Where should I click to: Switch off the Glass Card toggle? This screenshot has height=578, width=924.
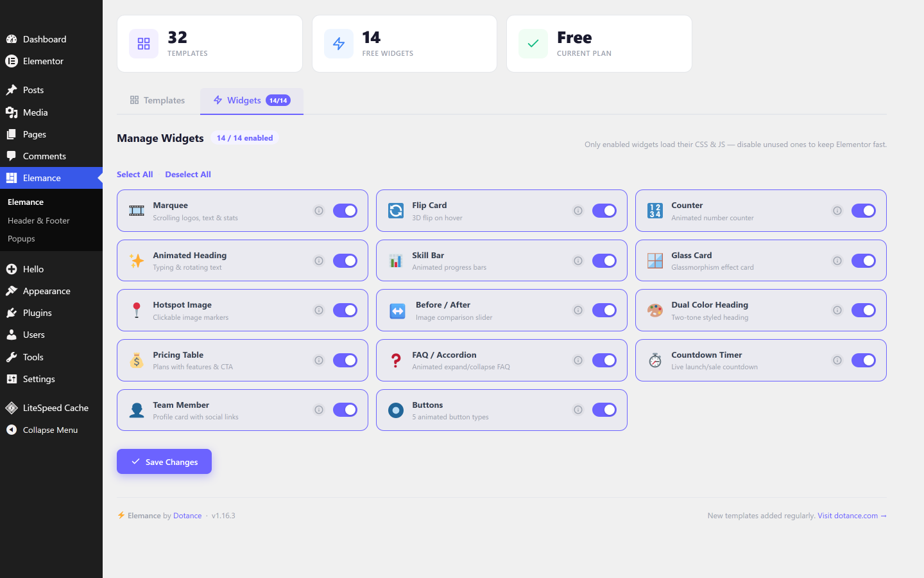(864, 261)
